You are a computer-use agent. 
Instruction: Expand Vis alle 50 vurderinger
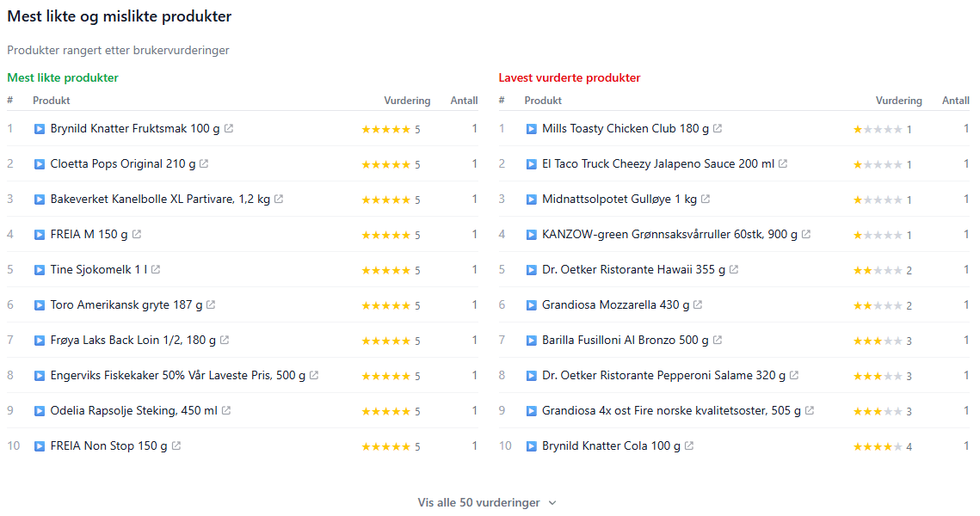478,502
